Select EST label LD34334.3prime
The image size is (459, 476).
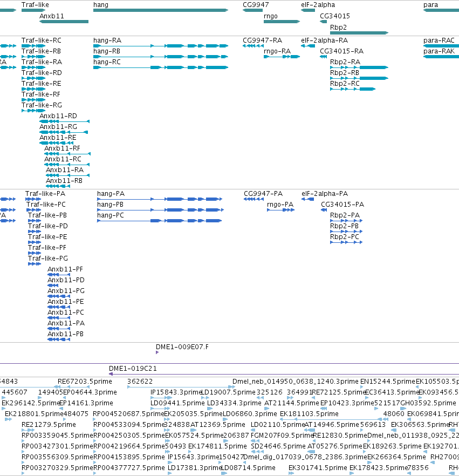point(234,403)
